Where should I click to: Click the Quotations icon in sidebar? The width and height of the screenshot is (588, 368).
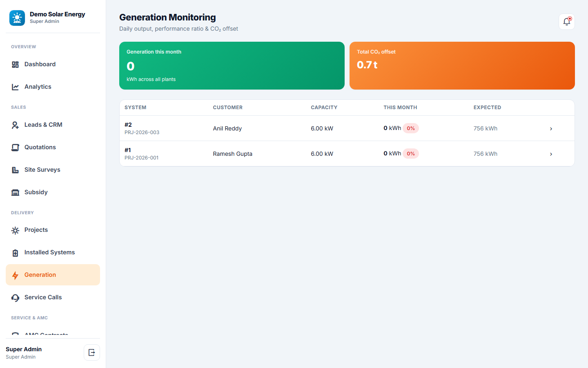(15, 148)
